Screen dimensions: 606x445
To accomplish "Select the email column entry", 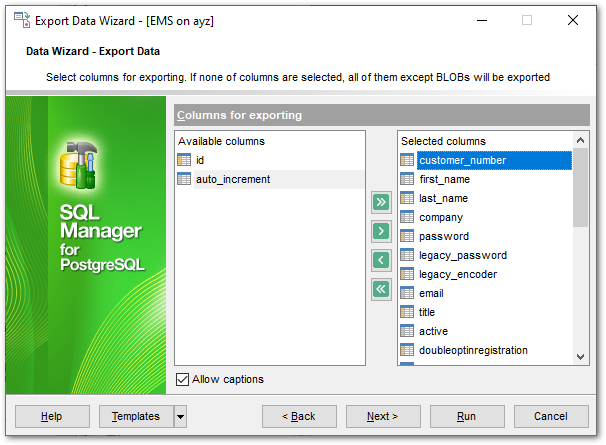I will coord(431,293).
